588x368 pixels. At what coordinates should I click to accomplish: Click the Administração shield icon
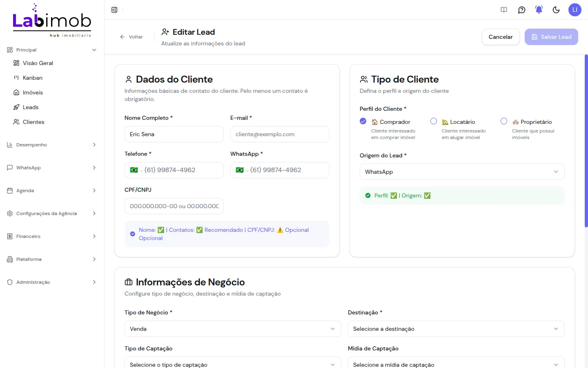pyautogui.click(x=10, y=282)
